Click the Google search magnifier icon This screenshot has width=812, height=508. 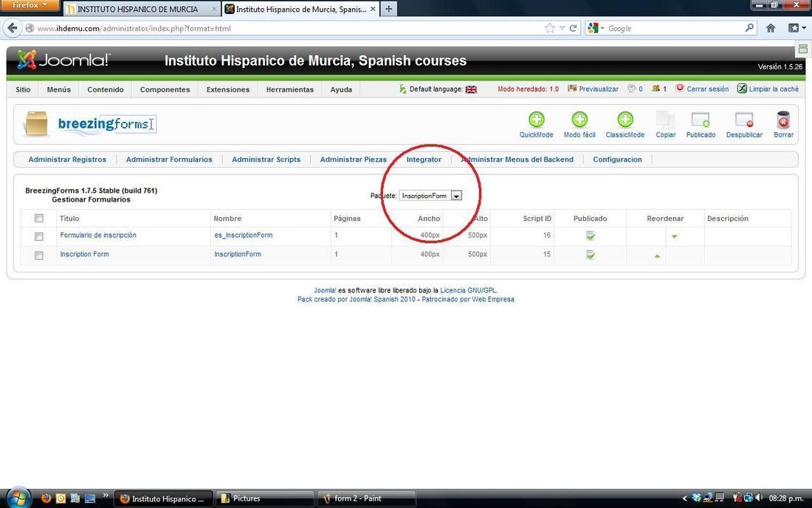(749, 28)
